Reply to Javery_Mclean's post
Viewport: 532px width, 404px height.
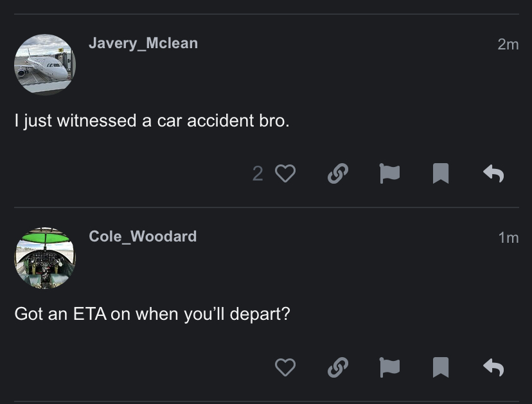[x=493, y=173]
